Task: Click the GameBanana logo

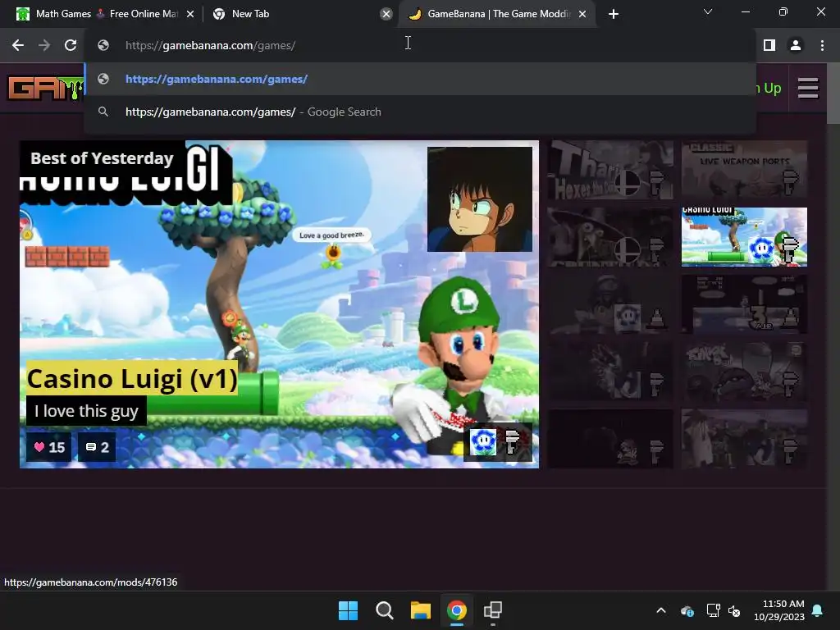Action: [46, 88]
